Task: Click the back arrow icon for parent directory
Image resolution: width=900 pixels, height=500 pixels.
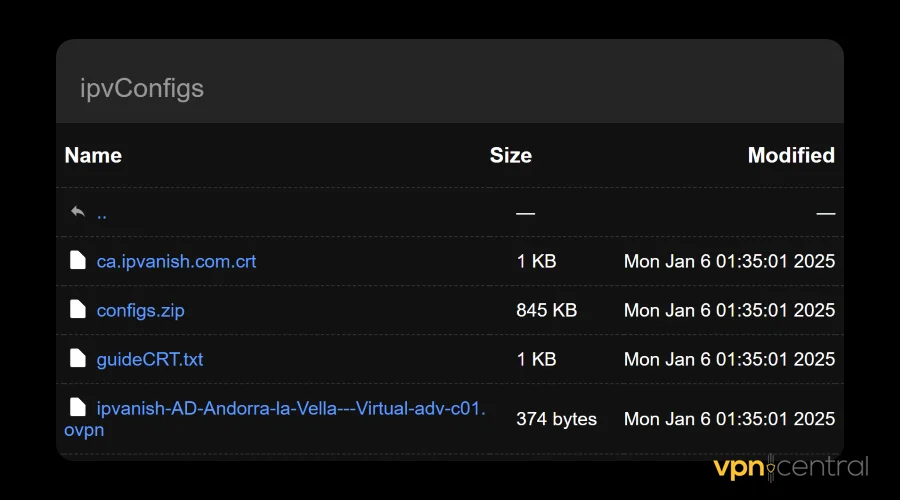Action: 78,212
